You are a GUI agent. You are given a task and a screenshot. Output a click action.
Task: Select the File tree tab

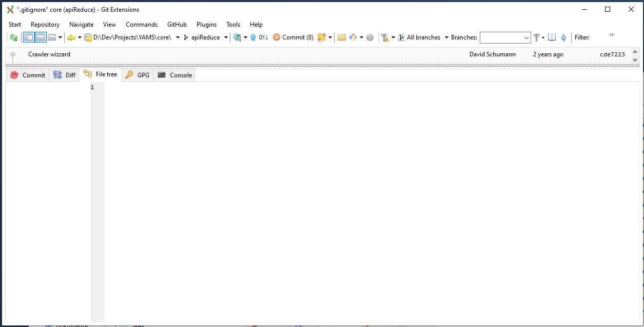pyautogui.click(x=101, y=74)
